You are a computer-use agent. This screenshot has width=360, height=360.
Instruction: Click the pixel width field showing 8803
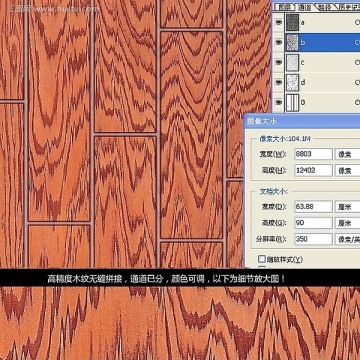coord(313,154)
